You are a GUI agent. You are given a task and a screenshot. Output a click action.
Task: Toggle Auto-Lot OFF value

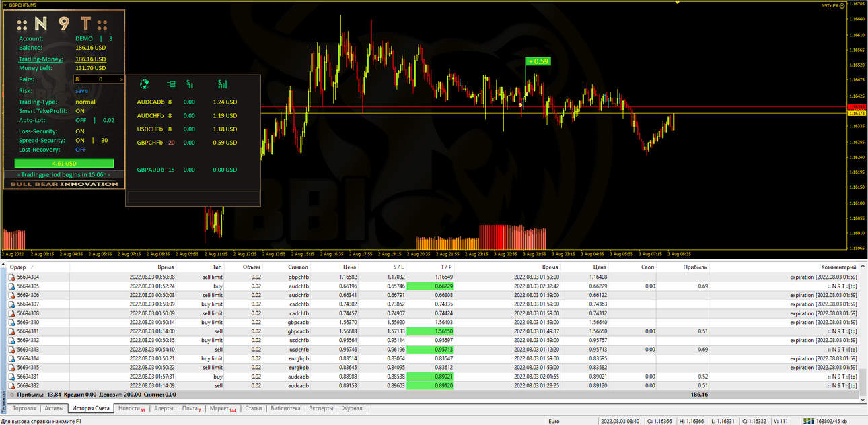(x=80, y=120)
